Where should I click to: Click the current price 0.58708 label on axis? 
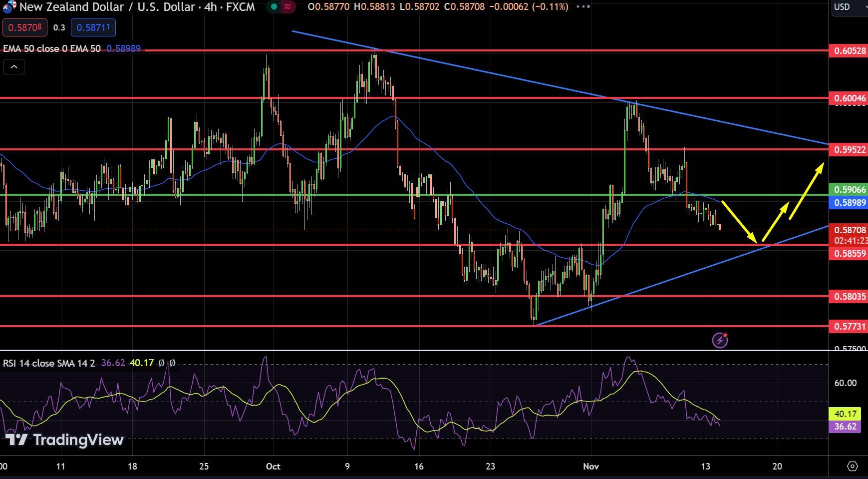click(x=848, y=230)
